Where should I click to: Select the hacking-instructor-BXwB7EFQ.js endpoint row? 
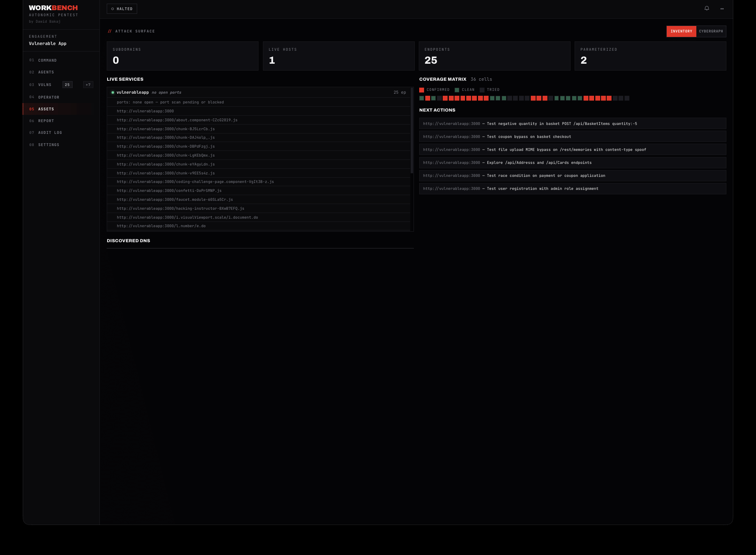click(x=258, y=209)
